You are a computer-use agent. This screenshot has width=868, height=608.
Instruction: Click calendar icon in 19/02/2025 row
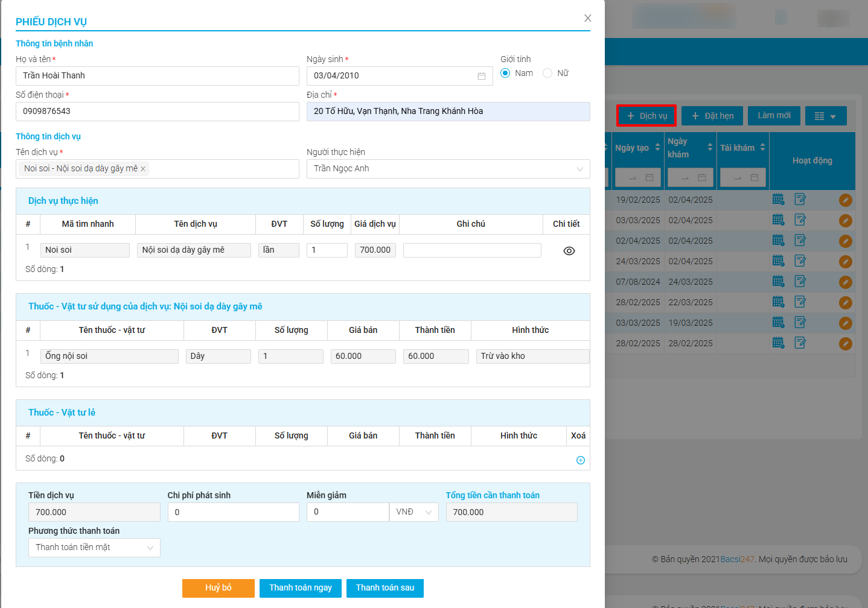coord(779,200)
